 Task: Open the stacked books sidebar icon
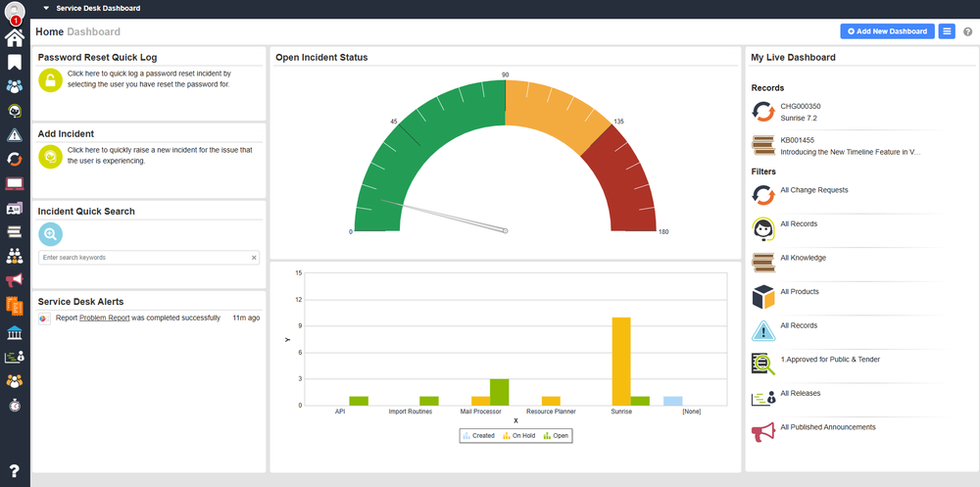pyautogui.click(x=15, y=232)
